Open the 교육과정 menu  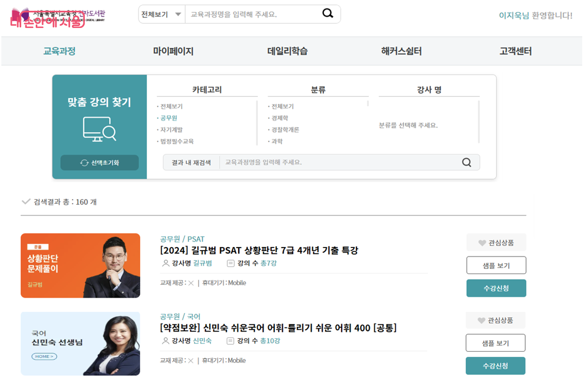pos(59,51)
